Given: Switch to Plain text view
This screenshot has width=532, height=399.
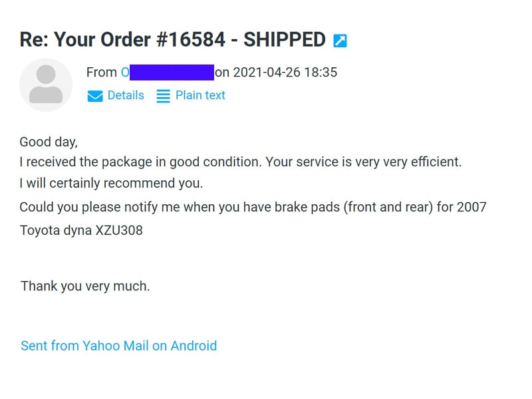Looking at the screenshot, I should [x=200, y=95].
